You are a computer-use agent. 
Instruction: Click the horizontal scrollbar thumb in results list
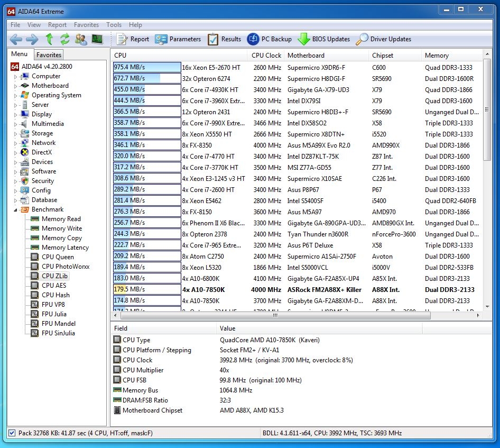275,315
